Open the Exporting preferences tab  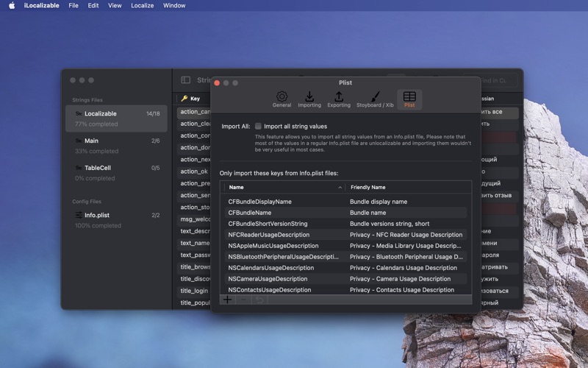(339, 99)
